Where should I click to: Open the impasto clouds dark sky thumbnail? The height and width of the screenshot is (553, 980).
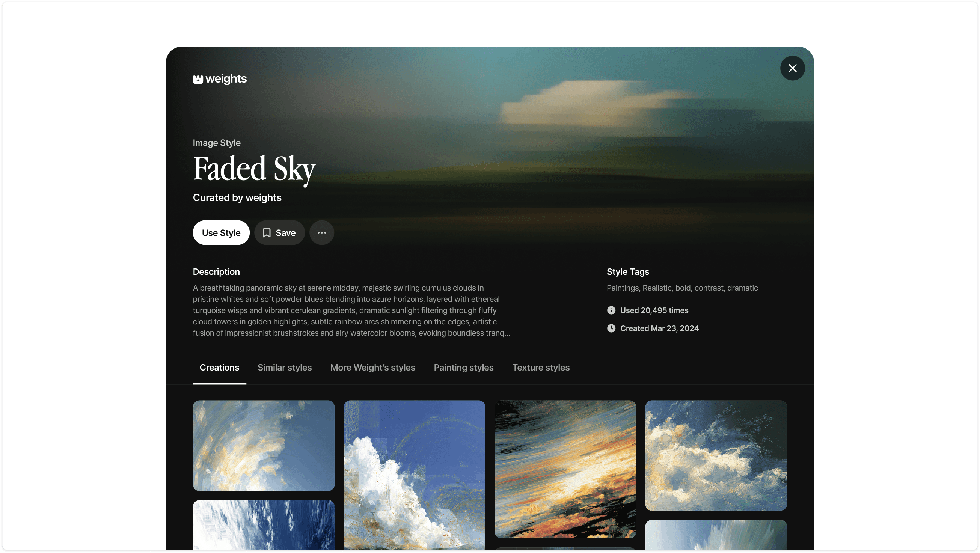point(716,455)
